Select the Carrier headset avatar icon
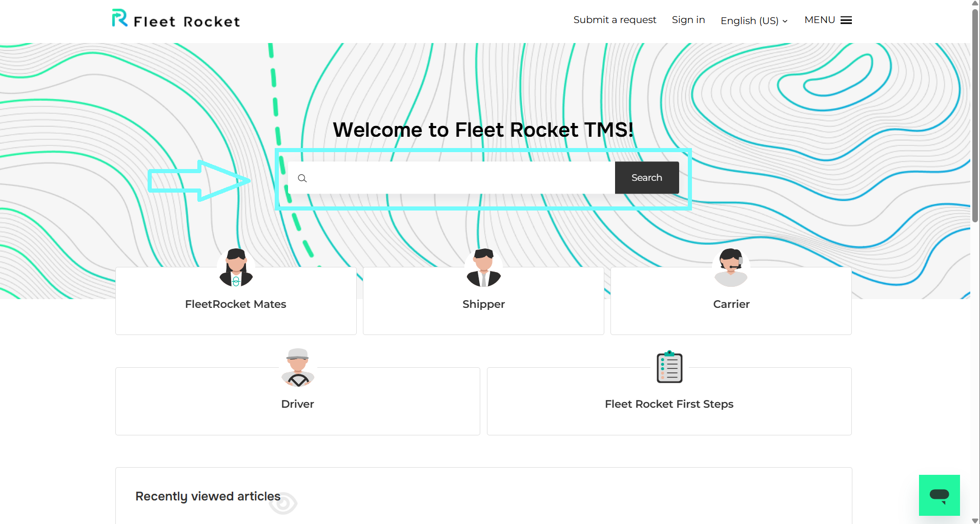Screen dimensions: 980x524 click(731, 265)
